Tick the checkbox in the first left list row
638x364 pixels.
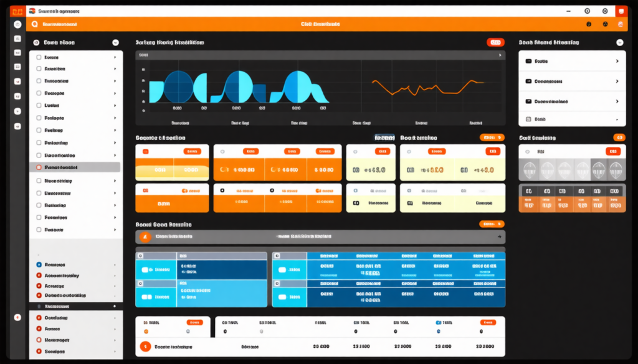(39, 57)
